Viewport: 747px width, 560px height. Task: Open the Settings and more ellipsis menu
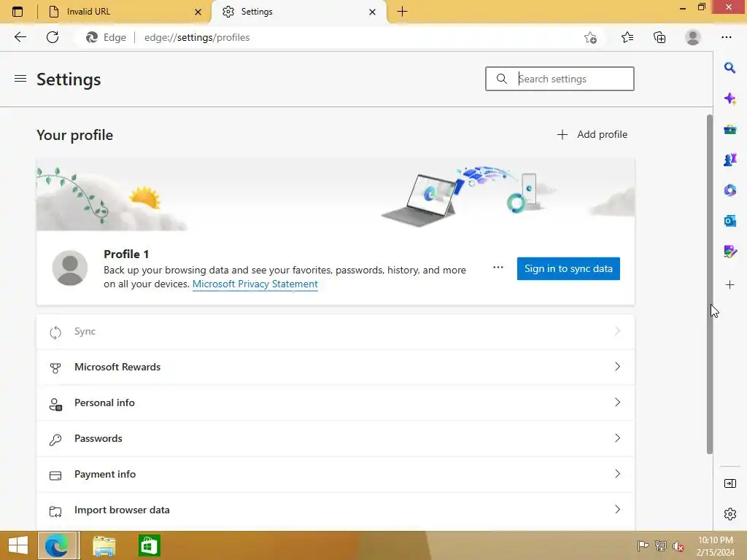(x=726, y=37)
